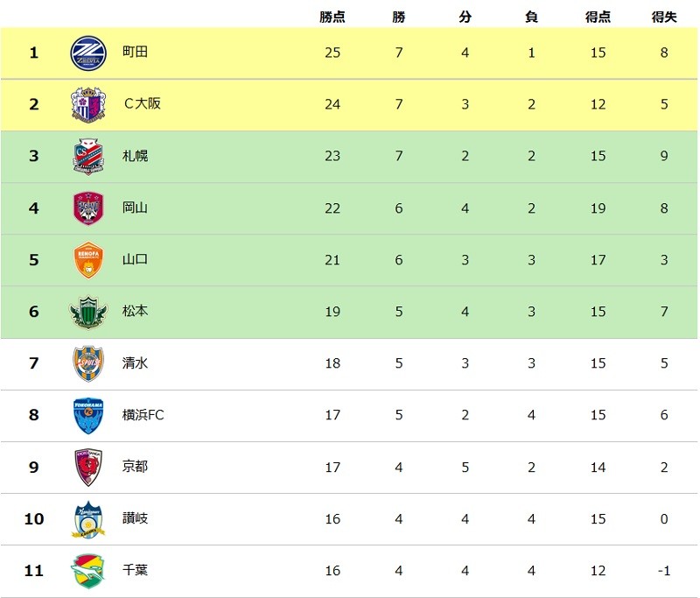Click the 得失 column header
Screen dimensions: 700x598
coord(664,17)
